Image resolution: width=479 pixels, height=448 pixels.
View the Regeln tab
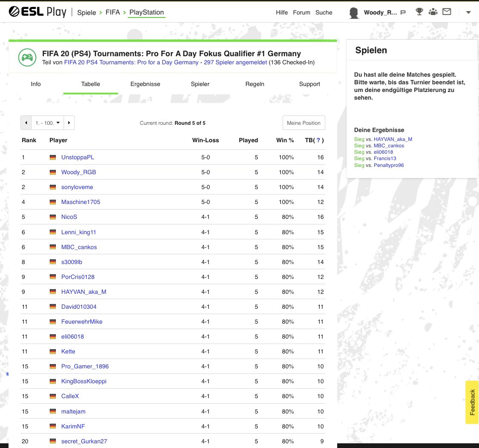(x=255, y=84)
